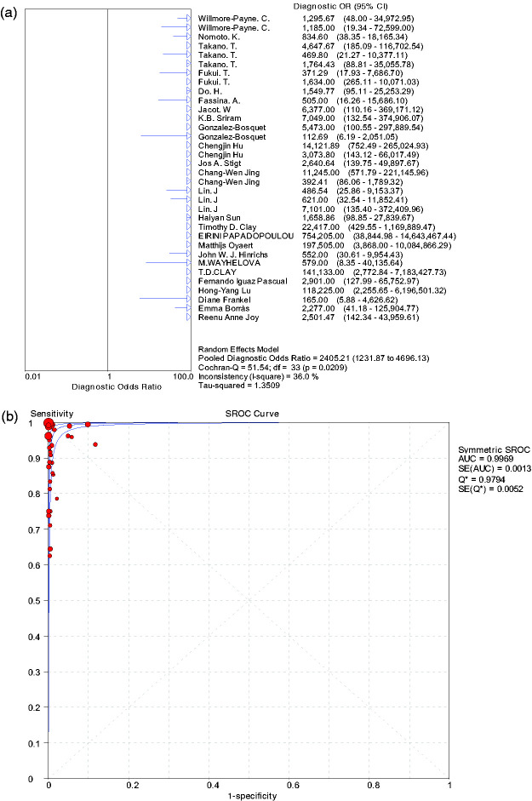Select the interval '(86.06 - 1,789.32)'
The width and height of the screenshot is (532, 801).
pos(371,182)
